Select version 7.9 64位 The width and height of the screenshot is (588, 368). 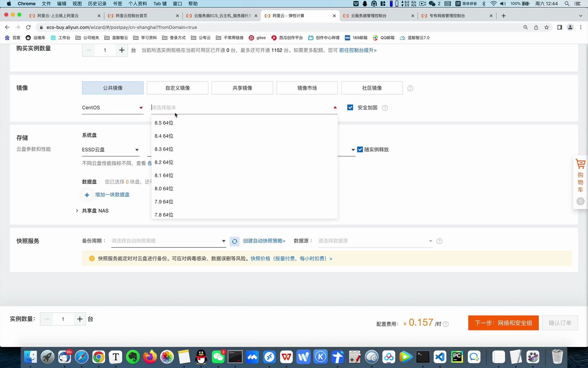pos(244,202)
